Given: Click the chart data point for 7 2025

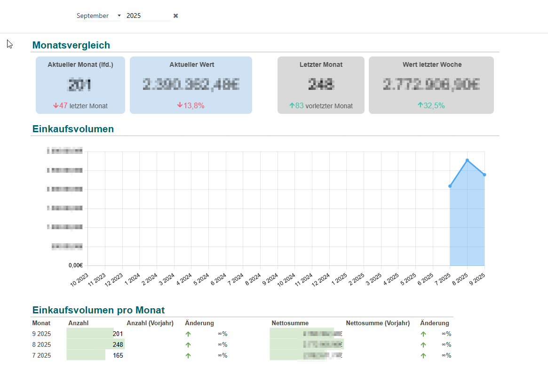Looking at the screenshot, I should tap(450, 186).
